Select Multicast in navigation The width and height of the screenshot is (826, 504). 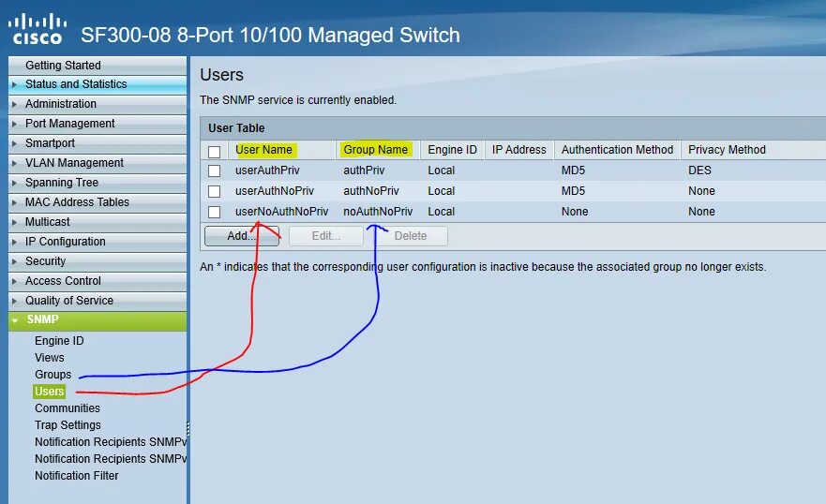pyautogui.click(x=98, y=222)
